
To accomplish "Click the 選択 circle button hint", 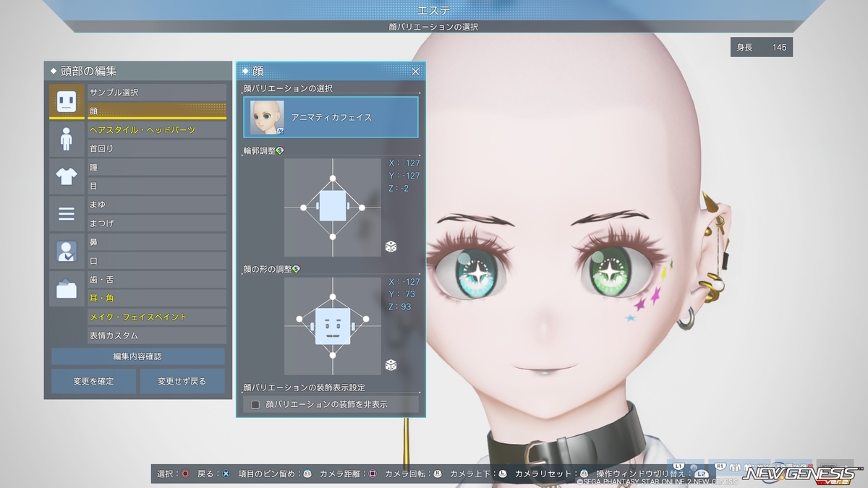I will pyautogui.click(x=174, y=474).
